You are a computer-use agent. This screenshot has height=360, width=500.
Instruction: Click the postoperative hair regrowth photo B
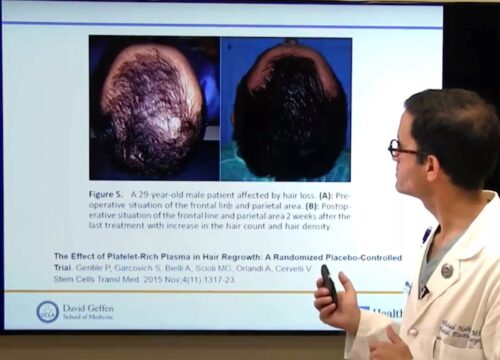[286, 110]
